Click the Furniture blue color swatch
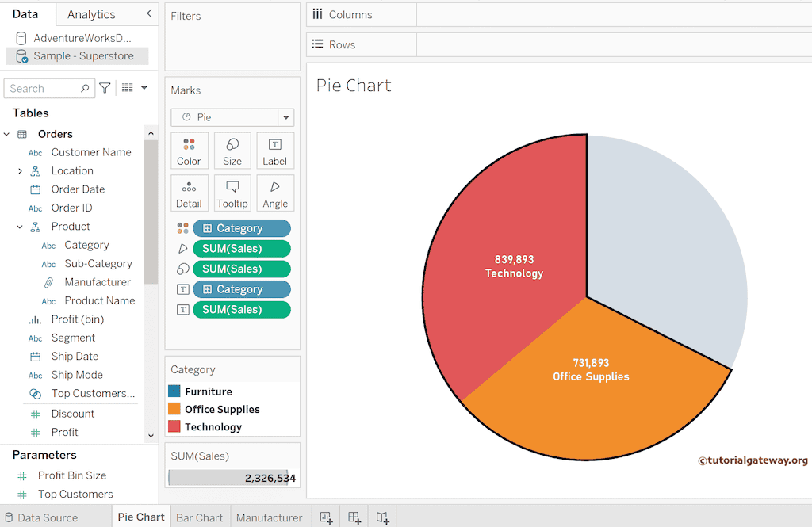This screenshot has width=812, height=527. point(174,391)
